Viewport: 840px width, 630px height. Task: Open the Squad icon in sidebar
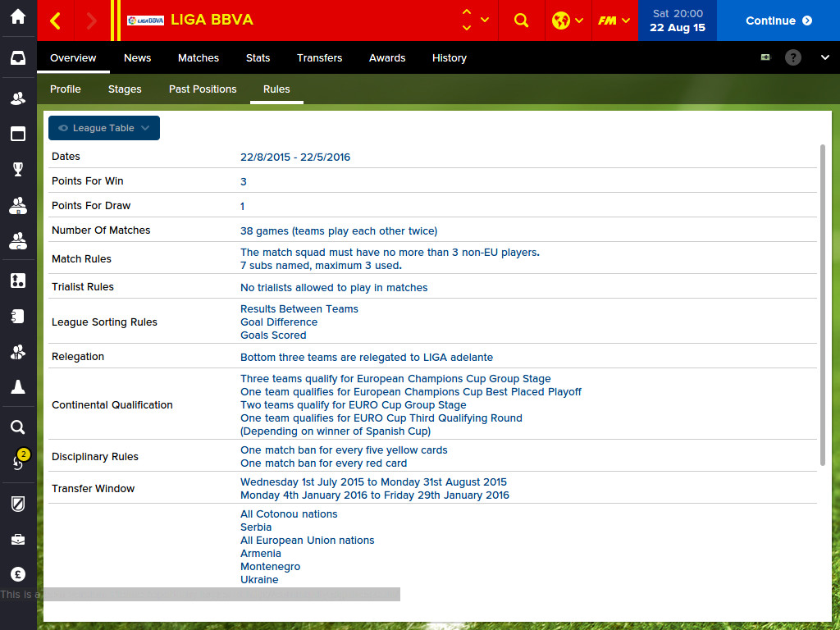click(17, 98)
